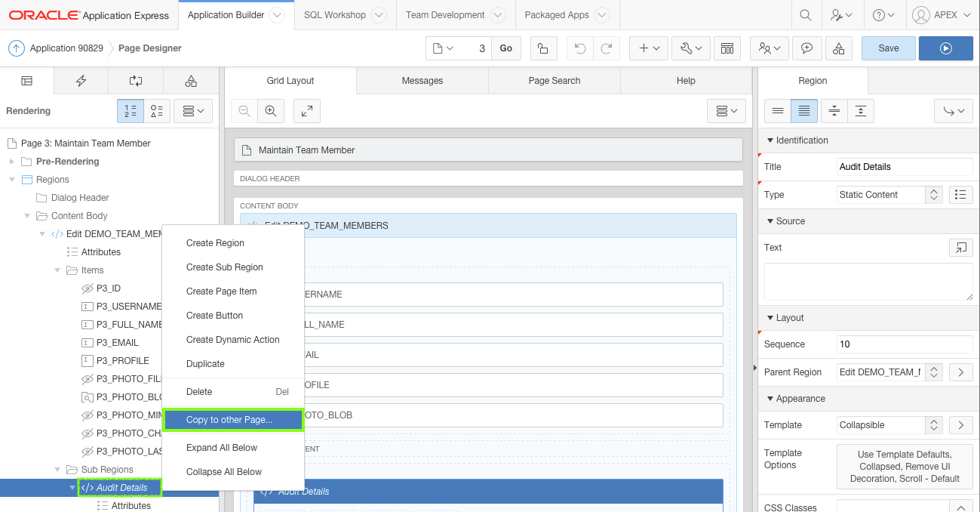Select the Dynamic Actions lightning tab
The image size is (980, 512).
coord(81,81)
